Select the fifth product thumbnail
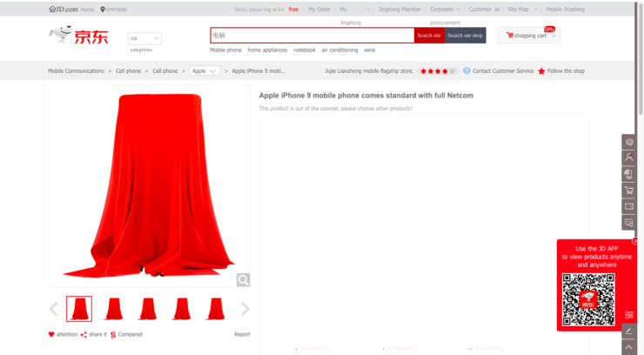This screenshot has height=355, width=644. point(216,309)
